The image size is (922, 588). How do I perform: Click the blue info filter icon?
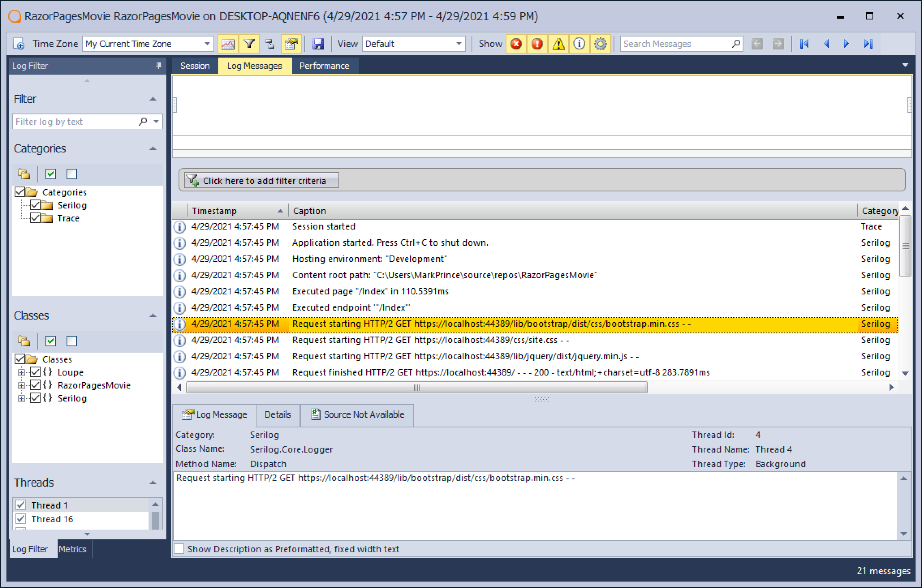point(579,43)
